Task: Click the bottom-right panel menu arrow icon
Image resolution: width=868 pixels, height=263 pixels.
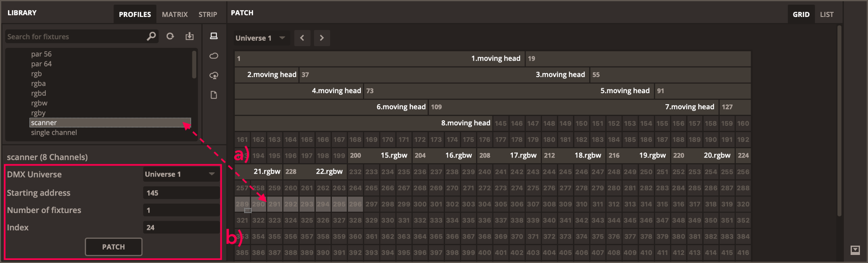Action: (x=855, y=250)
